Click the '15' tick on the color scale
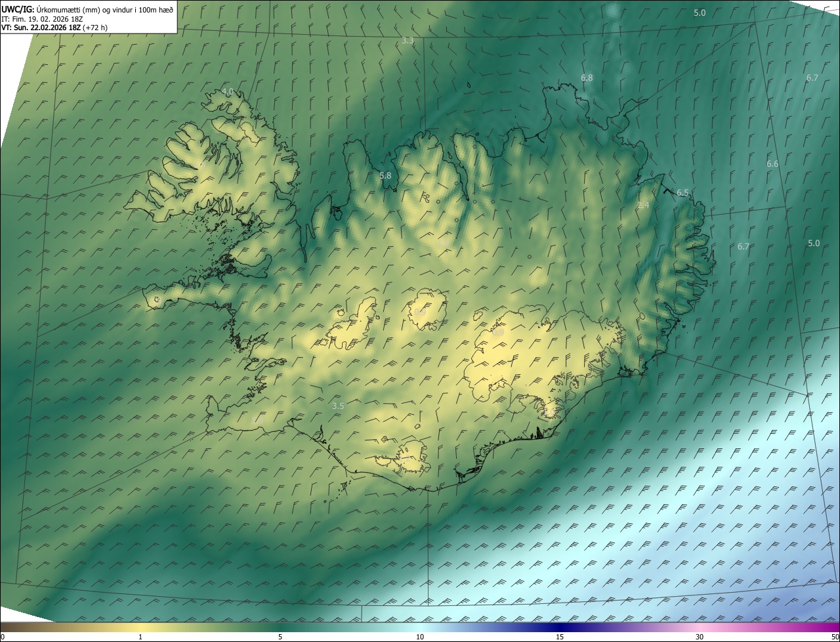The width and height of the screenshot is (840, 642). tap(560, 637)
